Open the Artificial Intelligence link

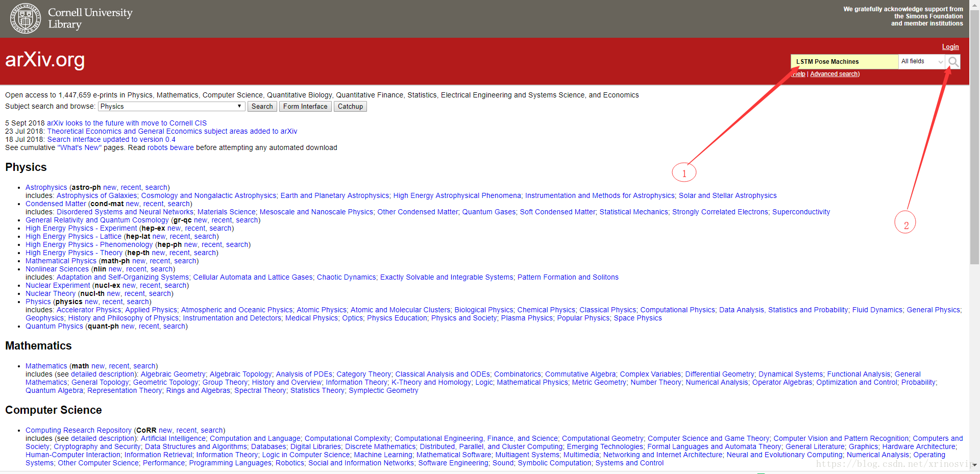coord(173,438)
